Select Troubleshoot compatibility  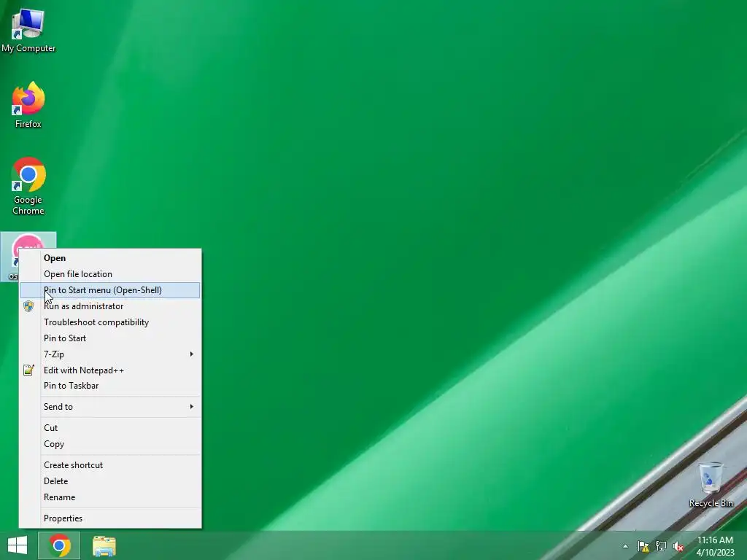point(110,322)
